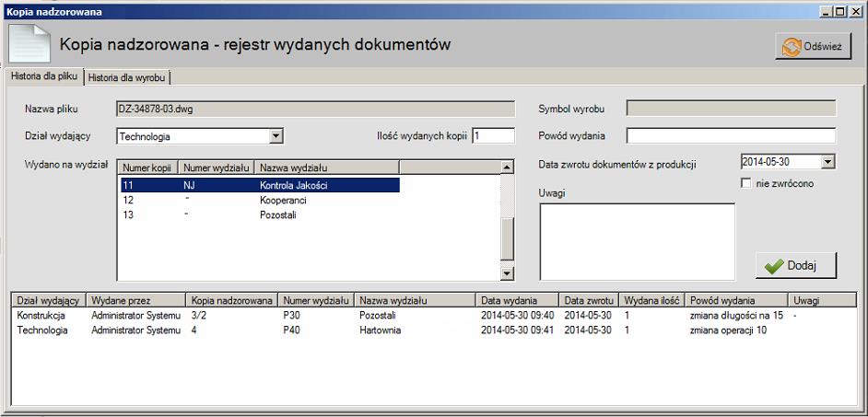Click the Data zwrotu column header
Screen dimensions: 868x417
590,300
